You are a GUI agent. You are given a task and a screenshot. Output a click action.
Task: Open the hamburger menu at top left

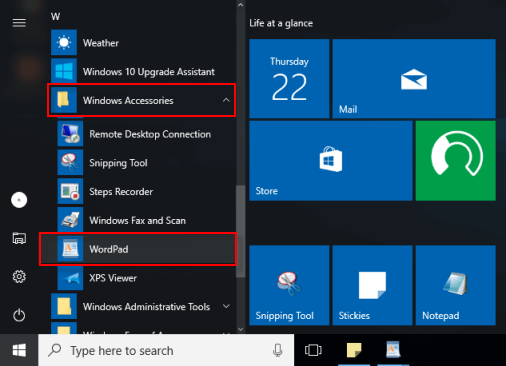(x=19, y=23)
